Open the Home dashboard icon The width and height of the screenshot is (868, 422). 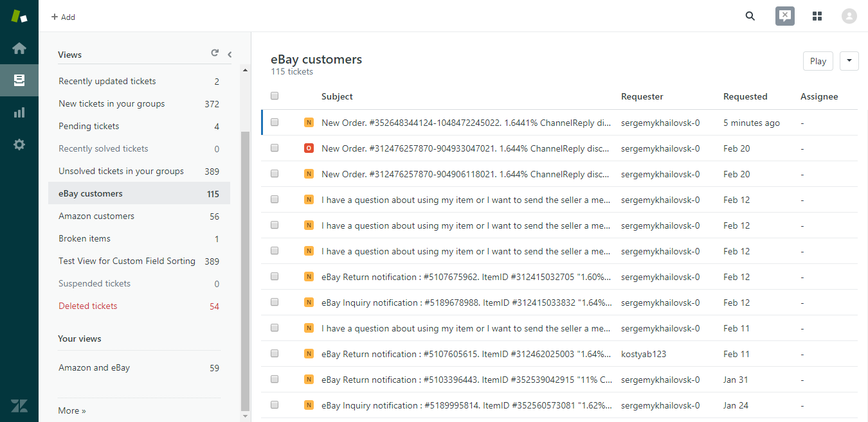pos(19,48)
